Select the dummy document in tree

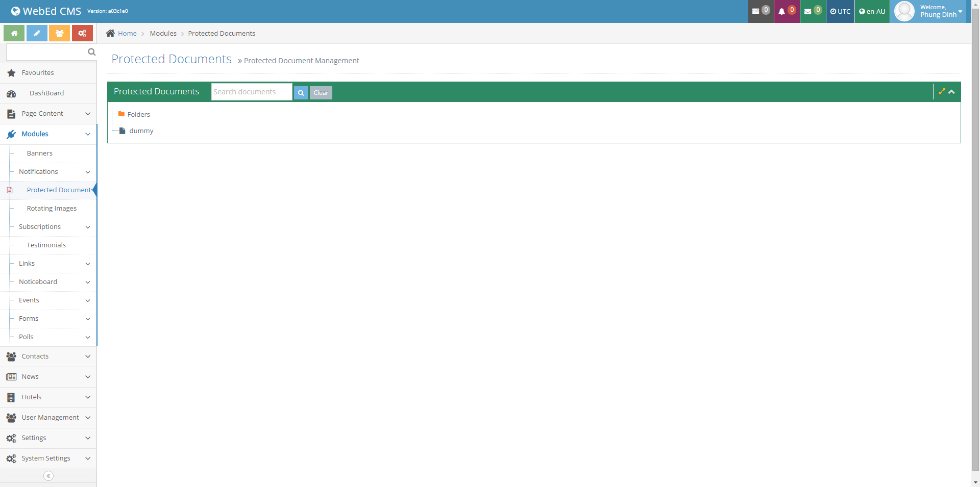tap(141, 131)
